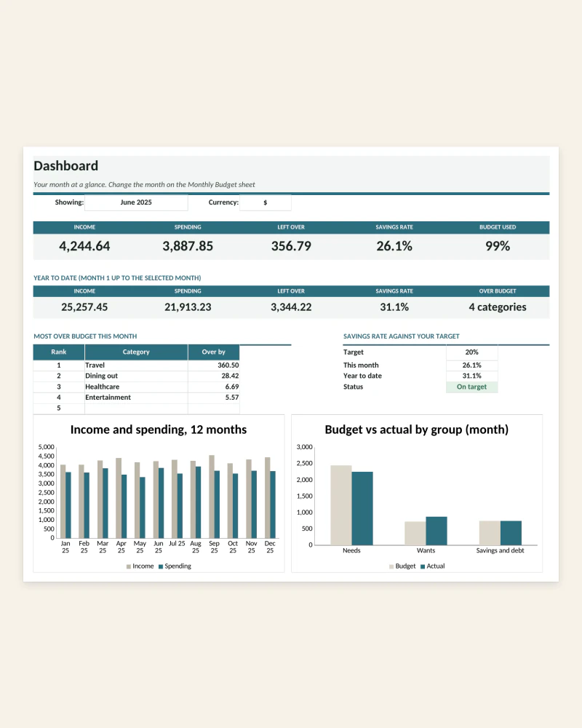Select the monthly spending value 3,887.85
The height and width of the screenshot is (728, 582).
coord(188,246)
